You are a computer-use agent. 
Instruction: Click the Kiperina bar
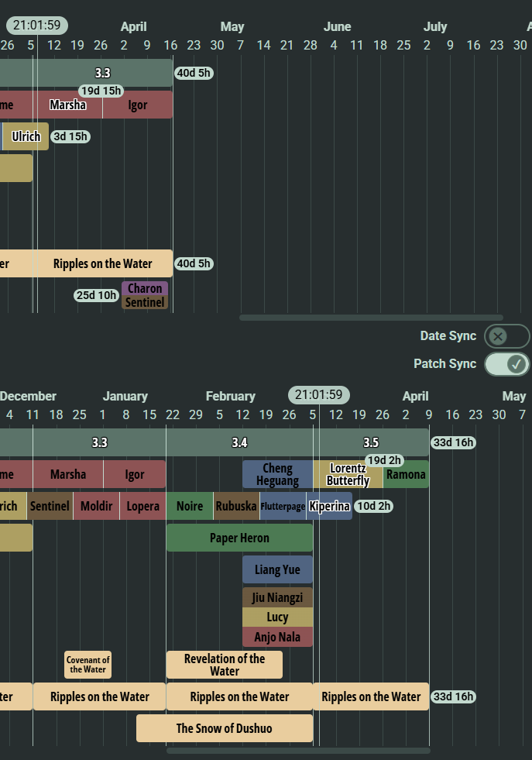tap(329, 506)
